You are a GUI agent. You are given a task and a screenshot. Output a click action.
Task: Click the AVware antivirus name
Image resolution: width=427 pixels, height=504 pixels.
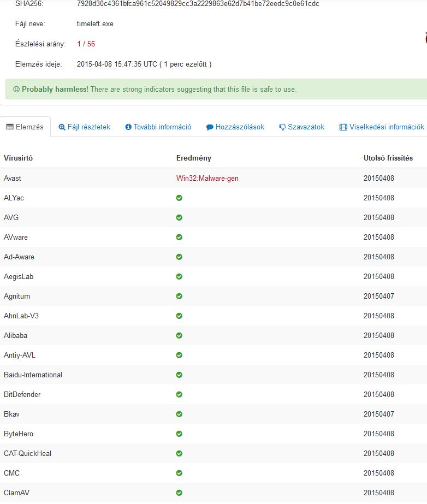coord(16,237)
